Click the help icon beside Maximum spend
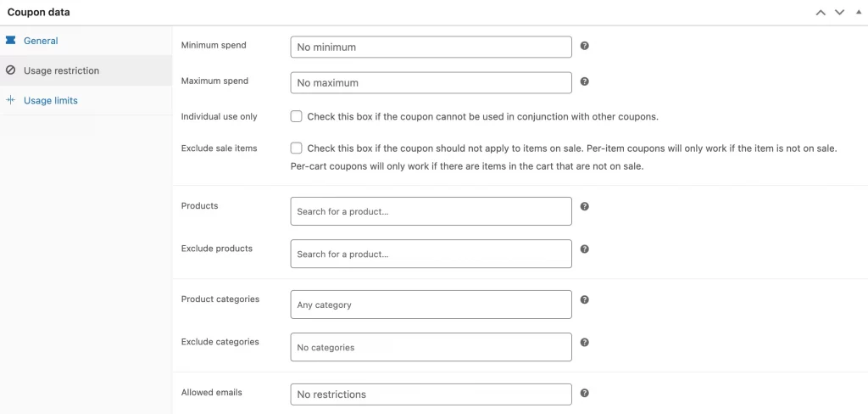The width and height of the screenshot is (868, 414). tap(585, 81)
